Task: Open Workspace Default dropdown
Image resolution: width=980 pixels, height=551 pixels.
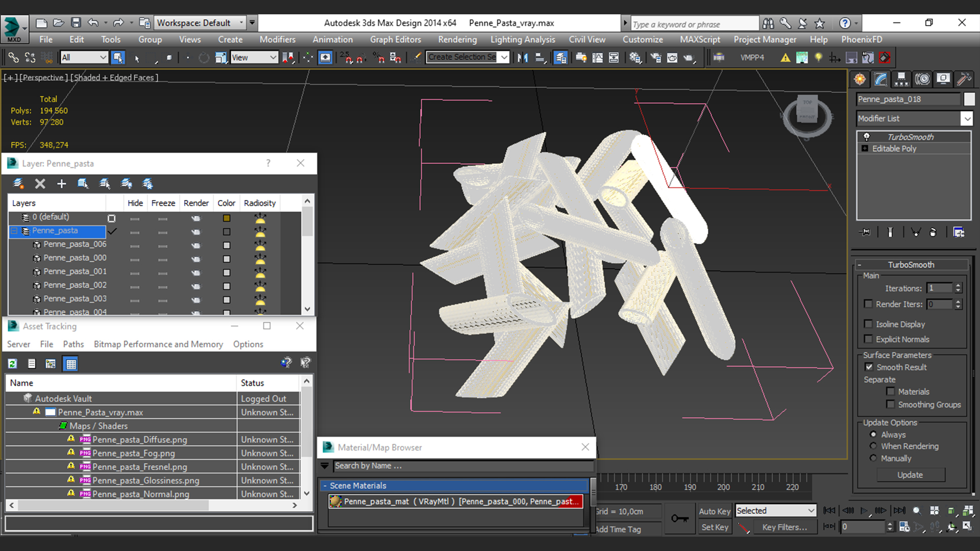Action: click(x=200, y=23)
